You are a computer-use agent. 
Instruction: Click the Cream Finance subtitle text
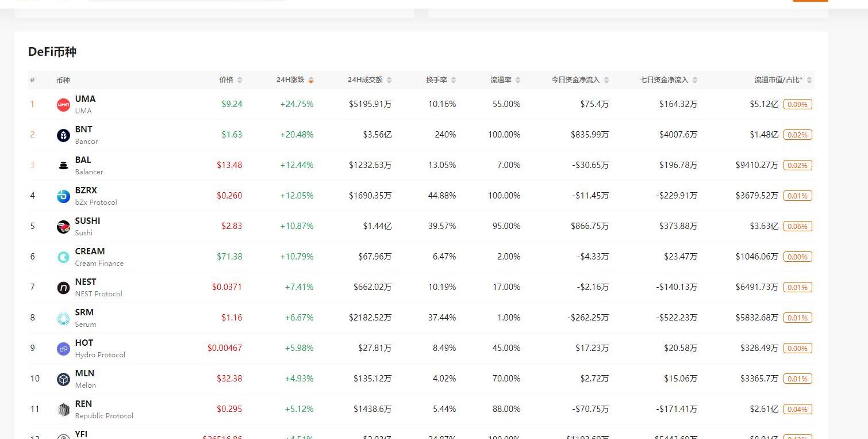click(99, 264)
